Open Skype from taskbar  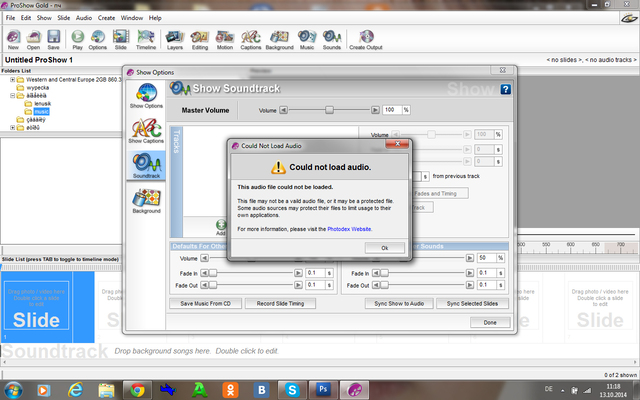(x=292, y=390)
